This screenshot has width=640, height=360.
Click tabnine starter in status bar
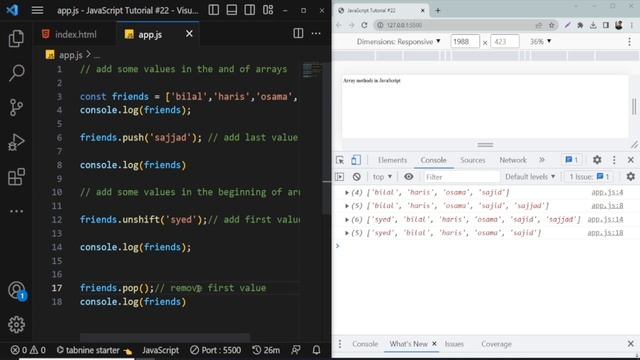pos(94,350)
